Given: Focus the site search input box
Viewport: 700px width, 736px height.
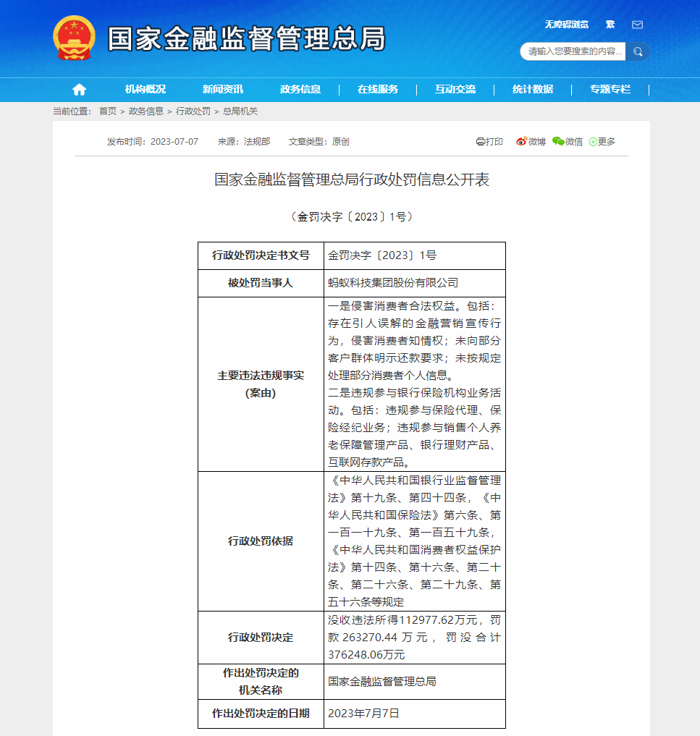Looking at the screenshot, I should click(573, 51).
